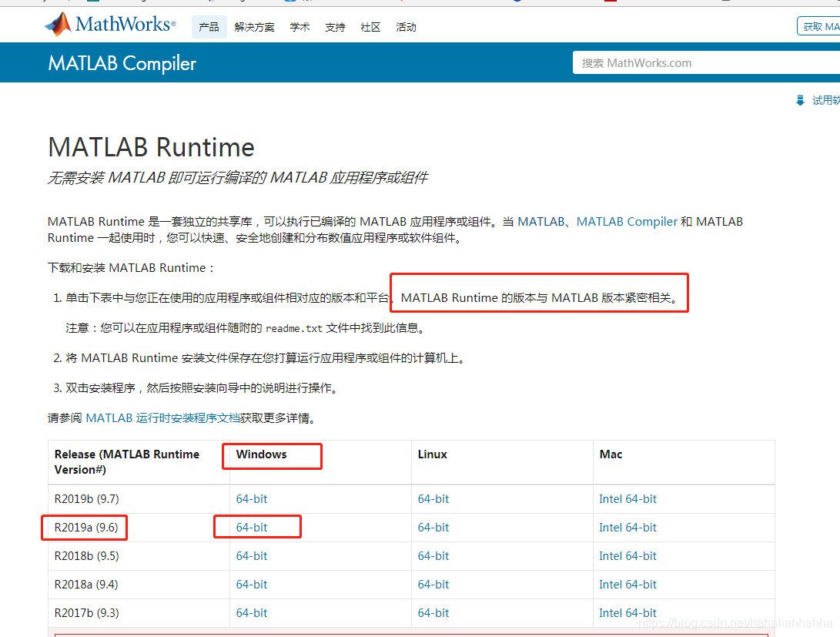The height and width of the screenshot is (637, 840).
Task: Open the 支持 menu
Action: click(x=334, y=27)
